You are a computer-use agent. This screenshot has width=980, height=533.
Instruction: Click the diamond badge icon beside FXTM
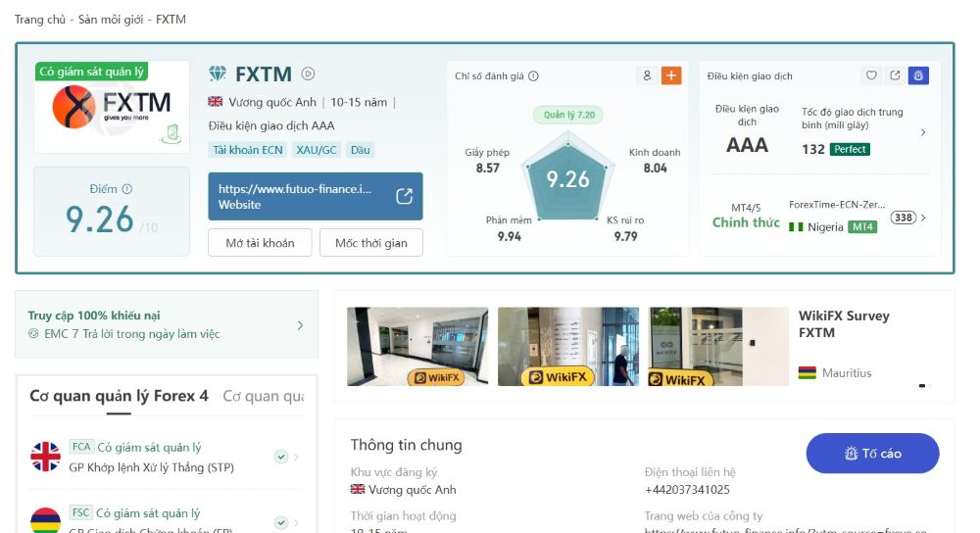(218, 73)
